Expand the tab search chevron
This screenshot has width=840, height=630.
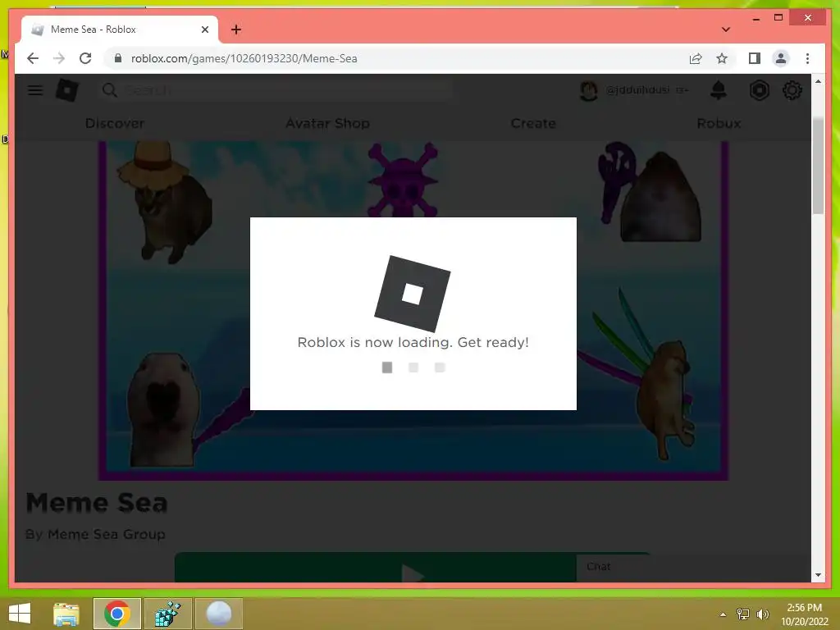pos(726,30)
